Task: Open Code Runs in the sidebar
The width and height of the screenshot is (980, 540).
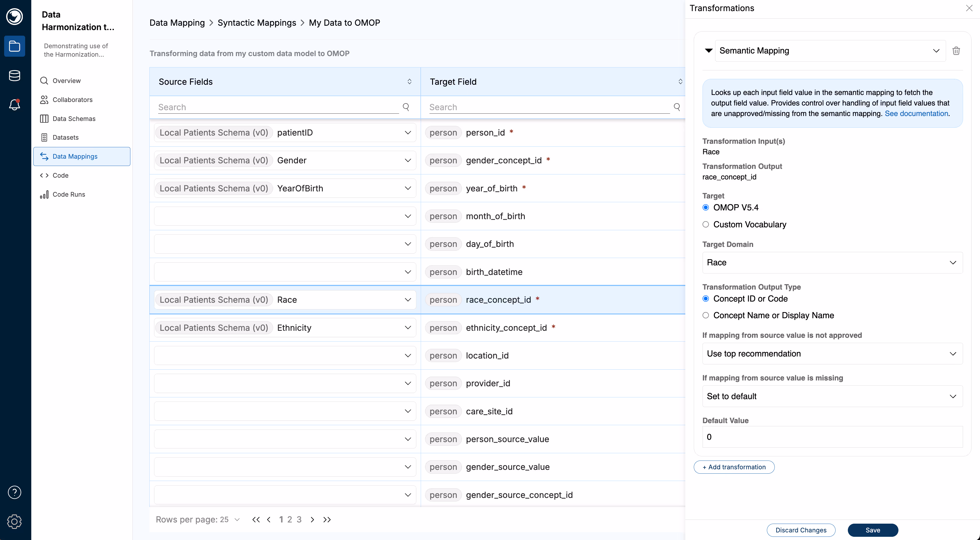Action: [x=82, y=194]
